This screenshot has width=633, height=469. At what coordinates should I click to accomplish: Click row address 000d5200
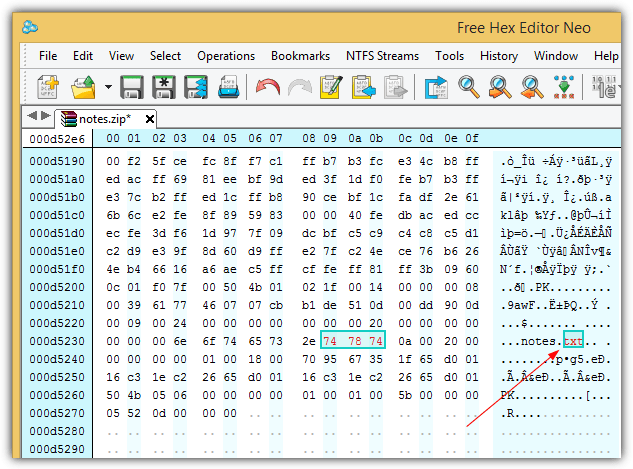pyautogui.click(x=57, y=287)
